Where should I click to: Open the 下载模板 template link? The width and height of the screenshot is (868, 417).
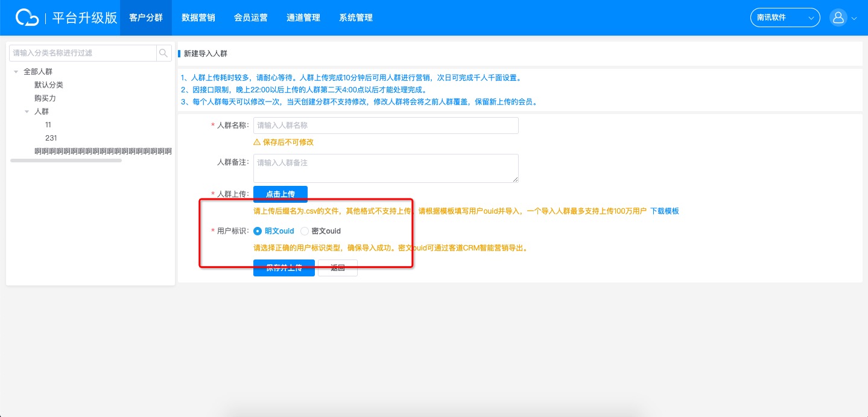click(x=664, y=211)
